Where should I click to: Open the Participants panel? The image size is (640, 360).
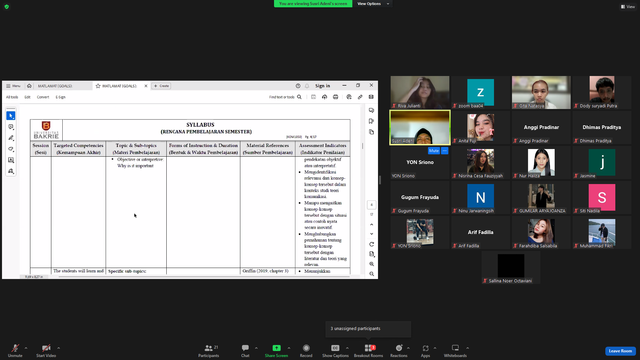click(209, 350)
